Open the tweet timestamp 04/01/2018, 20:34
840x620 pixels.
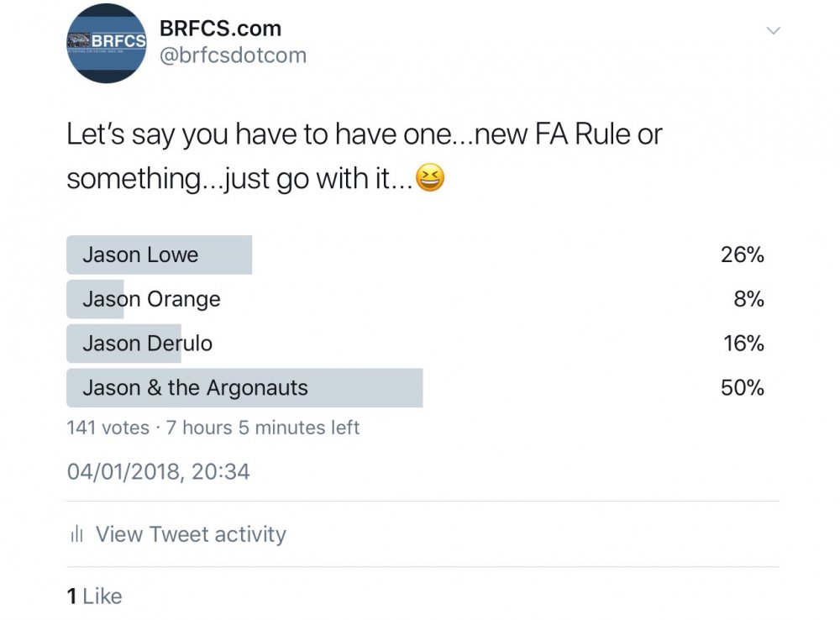point(158,471)
